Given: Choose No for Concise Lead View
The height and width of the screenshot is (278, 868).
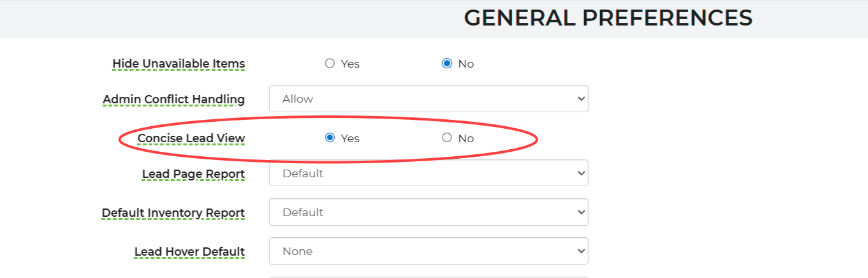Looking at the screenshot, I should [447, 138].
